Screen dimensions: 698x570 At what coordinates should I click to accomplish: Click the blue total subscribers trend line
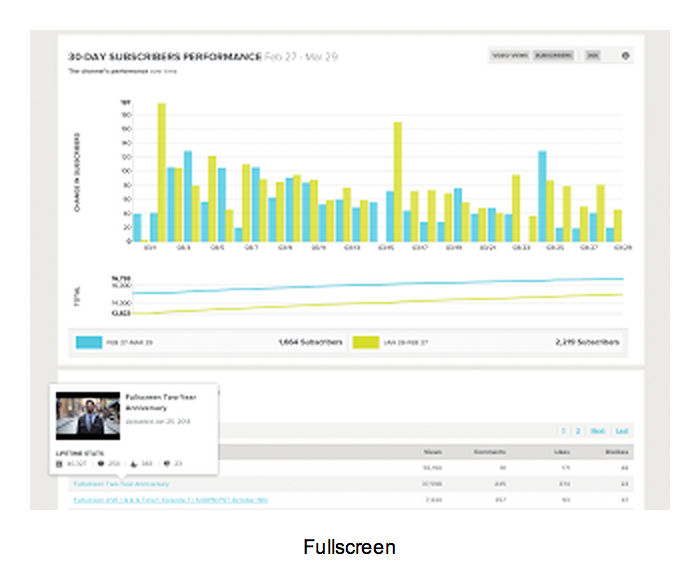coord(377,285)
